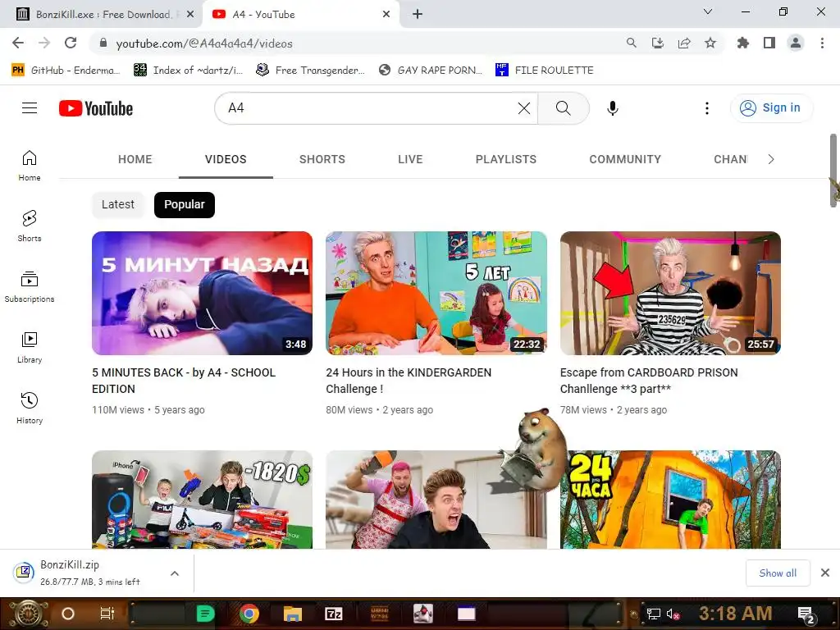This screenshot has height=630, width=840.
Task: Click the install app icon in address bar
Action: point(658,43)
